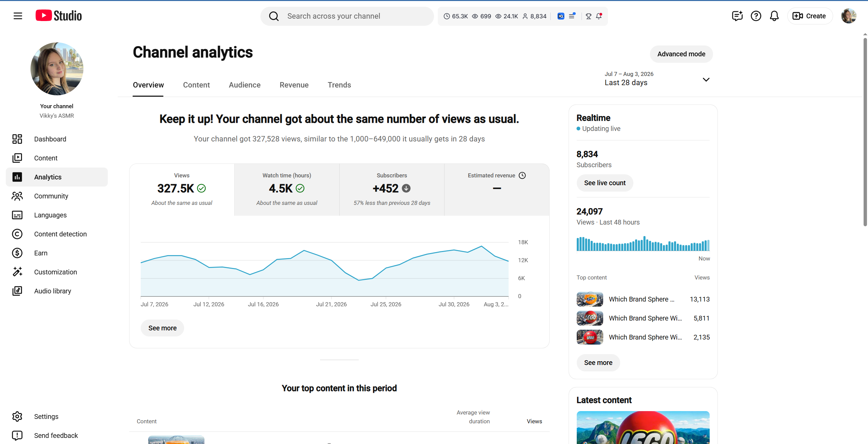Select the Views metric card
The width and height of the screenshot is (868, 444).
[182, 190]
